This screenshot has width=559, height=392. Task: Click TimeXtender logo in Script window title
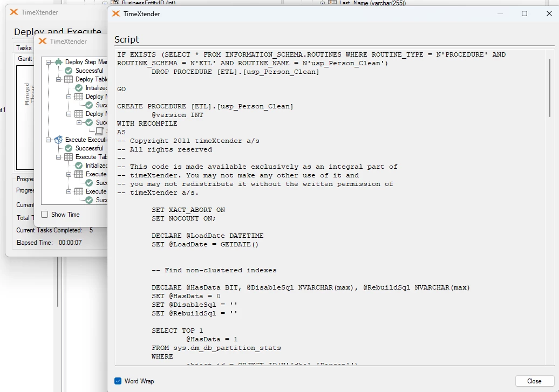(x=116, y=13)
